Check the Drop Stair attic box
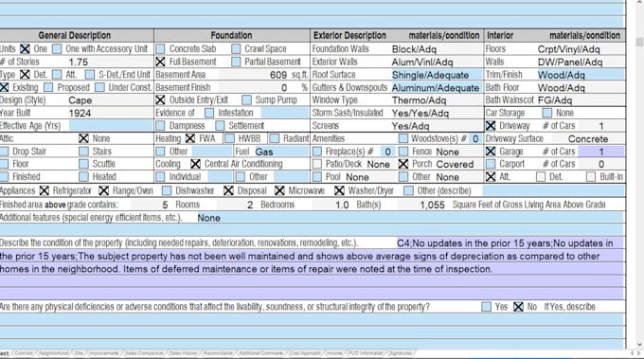Viewport: 644px width, 359px height. 4,152
